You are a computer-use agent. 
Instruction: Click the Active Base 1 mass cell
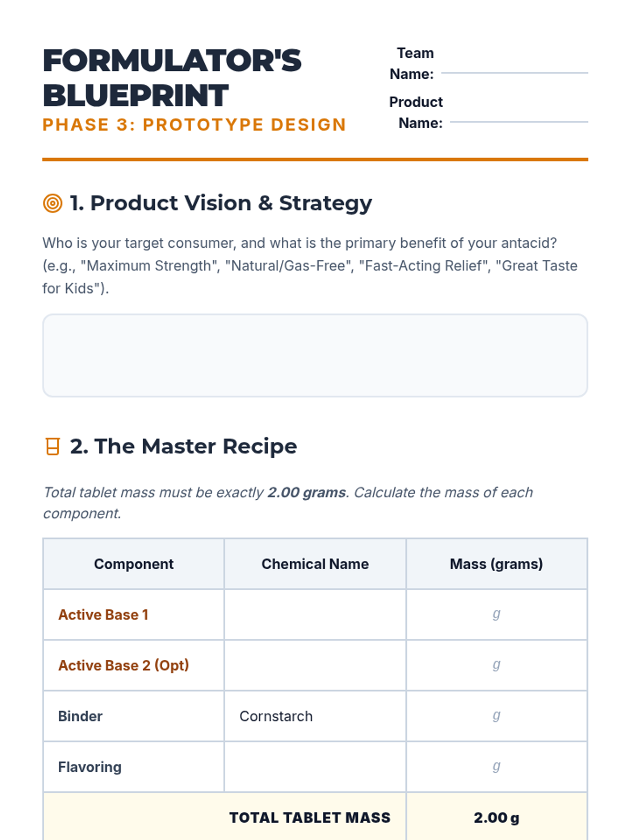click(497, 614)
